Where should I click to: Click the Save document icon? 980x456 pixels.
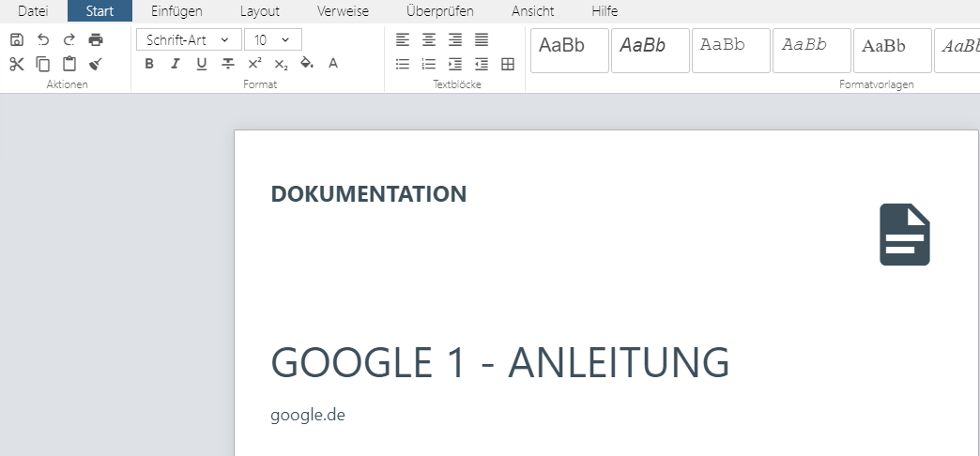[17, 40]
